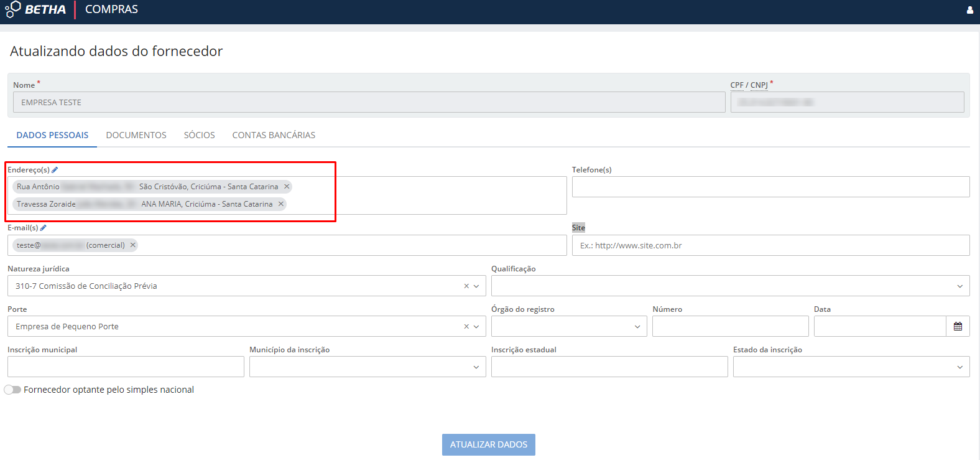Screen dimensions: 980x460
Task: Clear the Natureza jurídica selection
Action: coord(466,286)
